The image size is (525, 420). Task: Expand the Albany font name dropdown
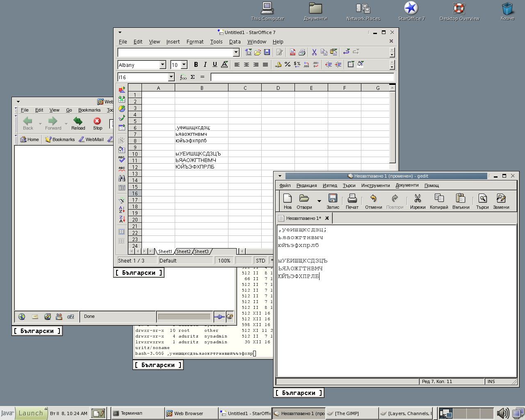point(162,65)
